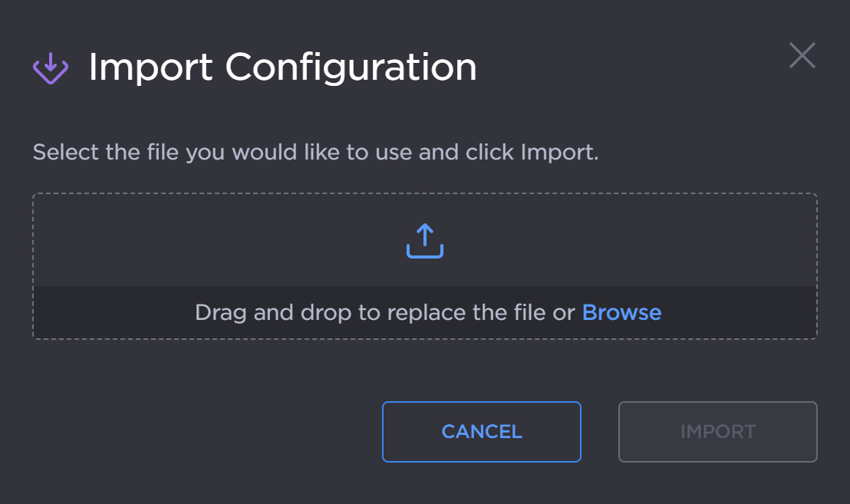Click the import glyph left of Import Configuration

[x=50, y=68]
